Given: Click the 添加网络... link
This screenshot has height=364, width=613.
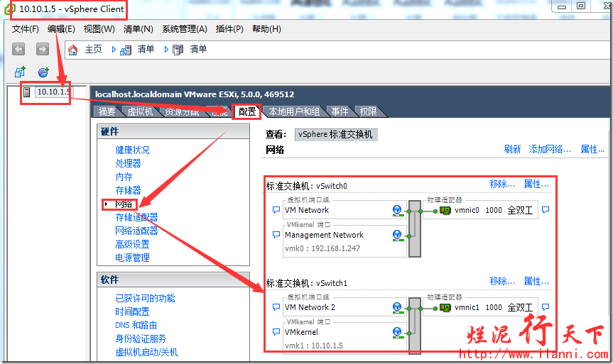Looking at the screenshot, I should tap(550, 149).
